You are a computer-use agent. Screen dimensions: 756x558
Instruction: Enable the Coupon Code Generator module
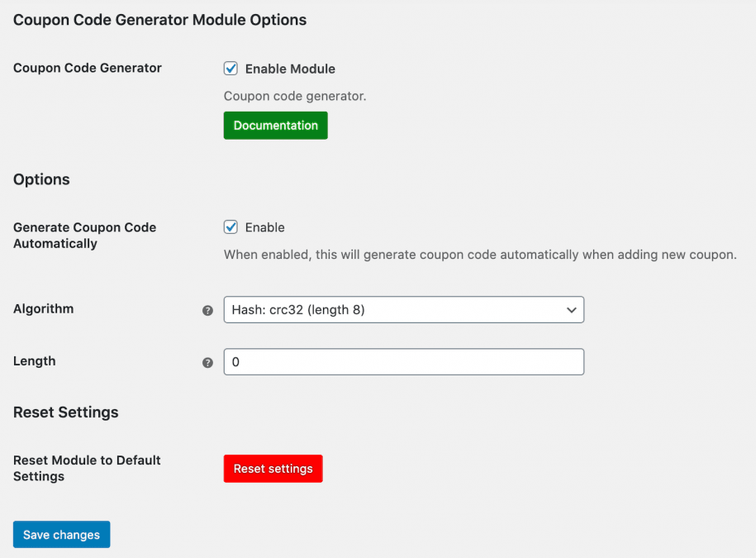click(231, 69)
